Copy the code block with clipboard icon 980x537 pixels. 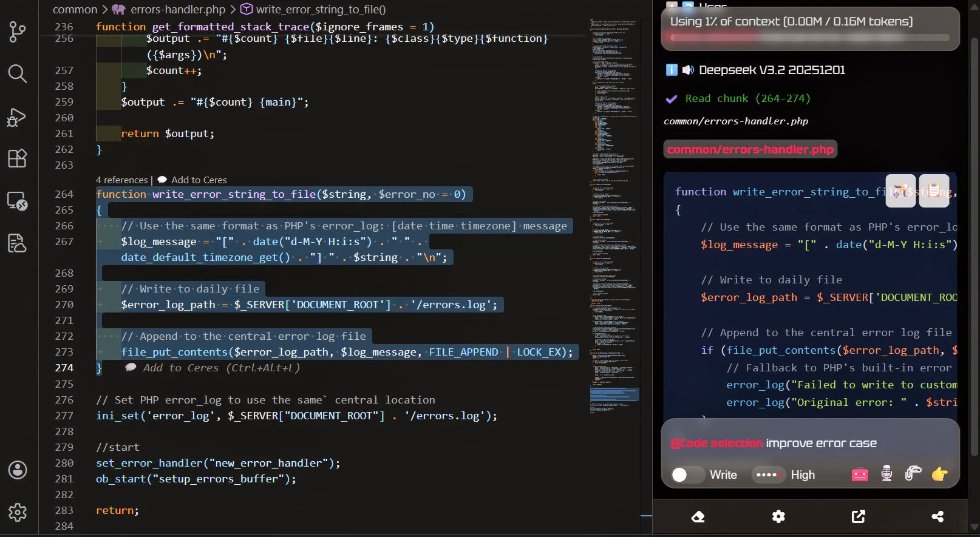[x=934, y=191]
